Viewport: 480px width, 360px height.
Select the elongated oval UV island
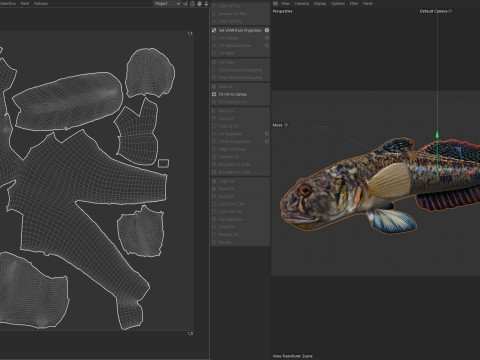click(68, 101)
